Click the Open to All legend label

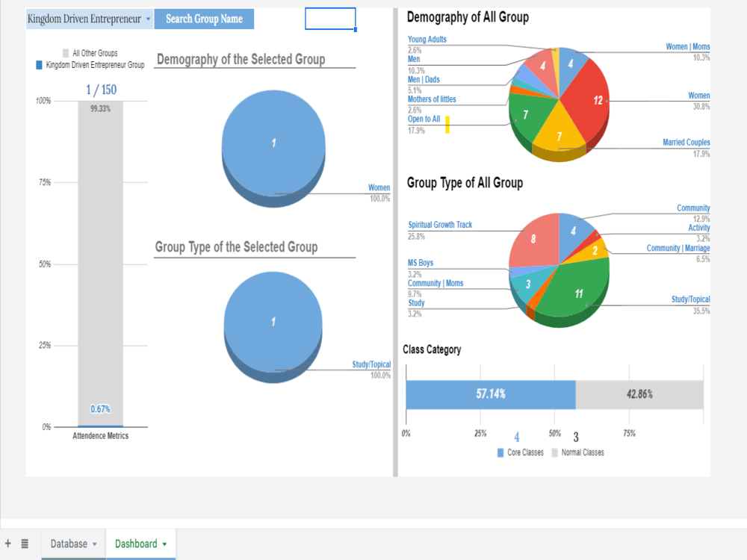pos(424,119)
